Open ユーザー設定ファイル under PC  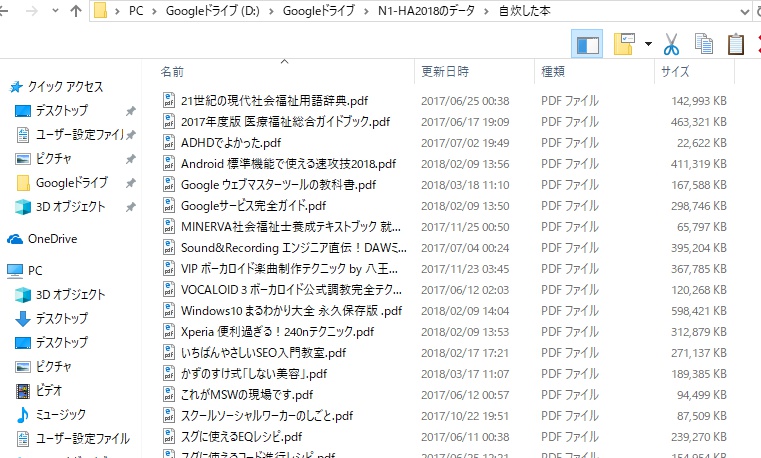pyautogui.click(x=83, y=439)
